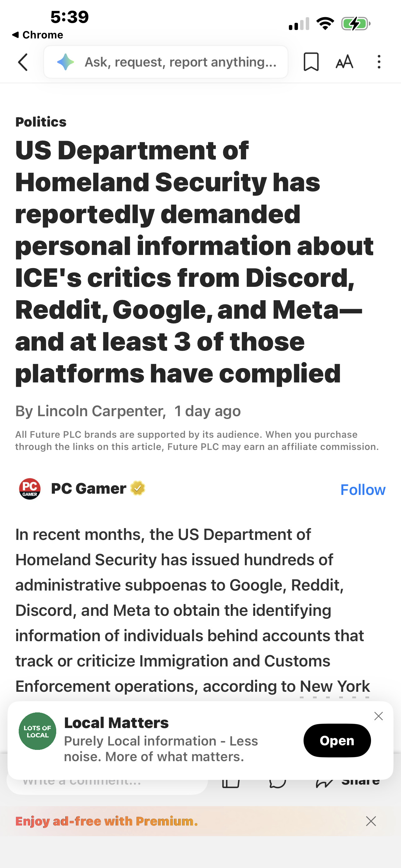Open the New York link in article
The height and width of the screenshot is (868, 401).
[x=335, y=686]
